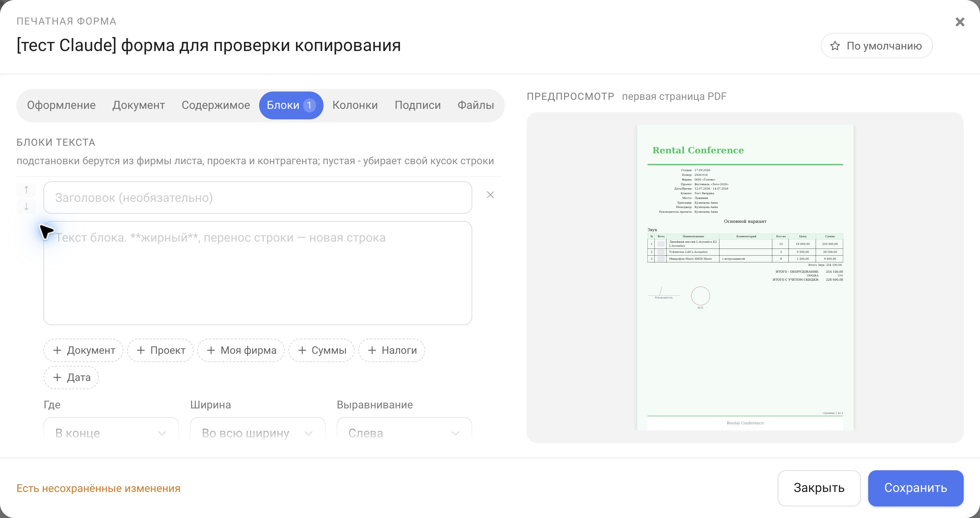Click into the block text area
The width and height of the screenshot is (980, 518).
[258, 273]
